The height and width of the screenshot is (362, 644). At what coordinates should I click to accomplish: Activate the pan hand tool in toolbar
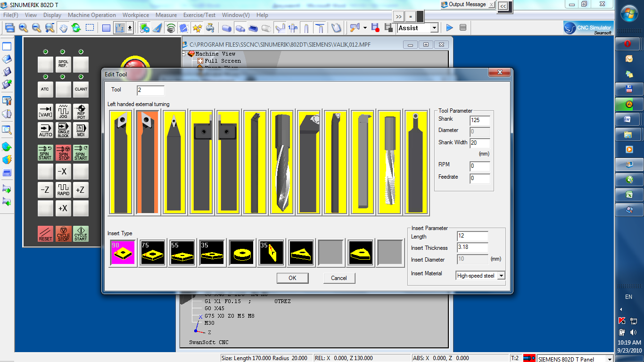[x=63, y=28]
